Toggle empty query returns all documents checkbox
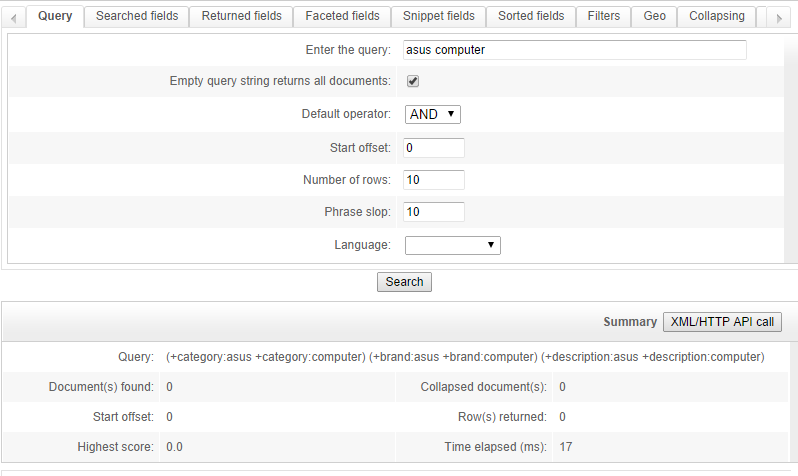The image size is (798, 476). [x=413, y=81]
